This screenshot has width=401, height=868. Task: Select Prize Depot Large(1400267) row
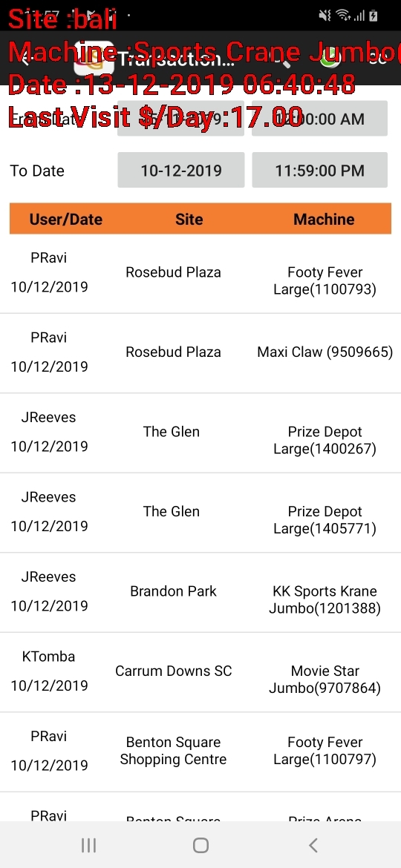coord(200,433)
